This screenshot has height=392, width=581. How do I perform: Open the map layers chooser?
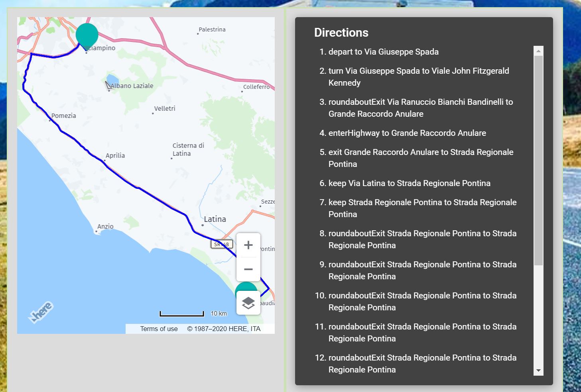248,303
